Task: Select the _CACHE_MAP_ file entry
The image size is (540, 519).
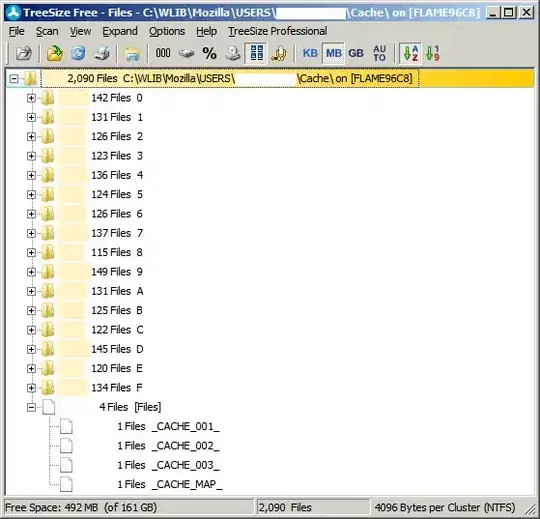Action: [x=169, y=485]
